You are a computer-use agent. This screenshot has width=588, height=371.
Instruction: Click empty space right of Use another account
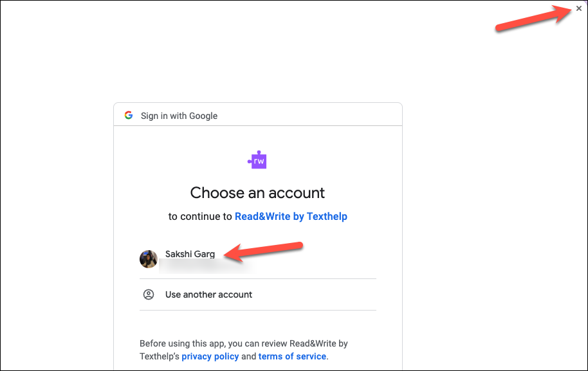pyautogui.click(x=315, y=294)
